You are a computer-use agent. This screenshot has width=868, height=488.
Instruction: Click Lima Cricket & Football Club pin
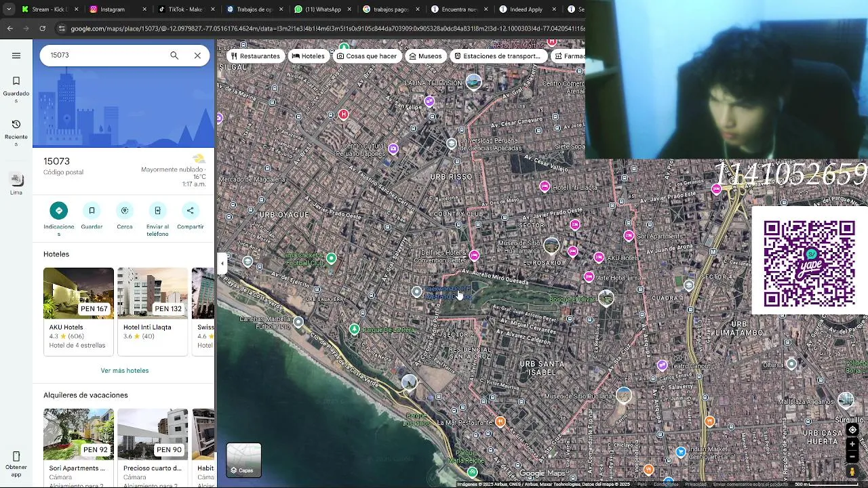tap(331, 258)
